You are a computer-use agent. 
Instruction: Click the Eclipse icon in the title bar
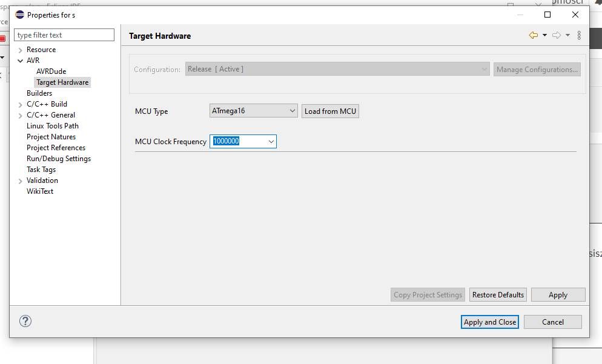click(19, 15)
